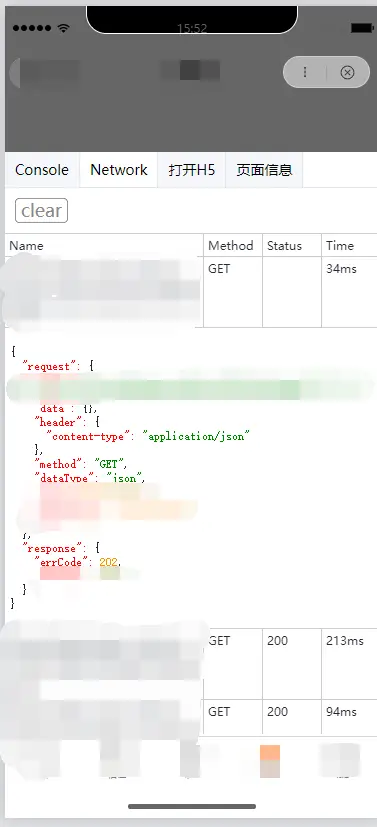Select the errCode 202 value

click(109, 562)
